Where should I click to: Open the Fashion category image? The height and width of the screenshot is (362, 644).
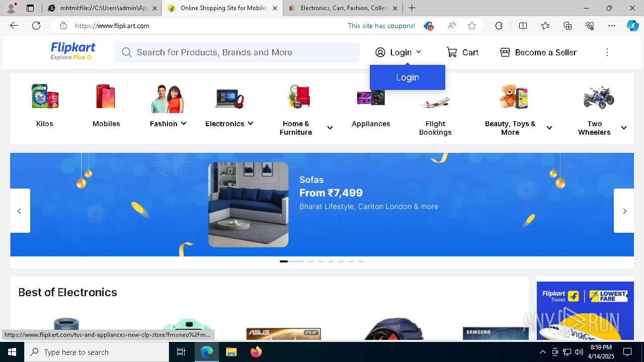[168, 98]
